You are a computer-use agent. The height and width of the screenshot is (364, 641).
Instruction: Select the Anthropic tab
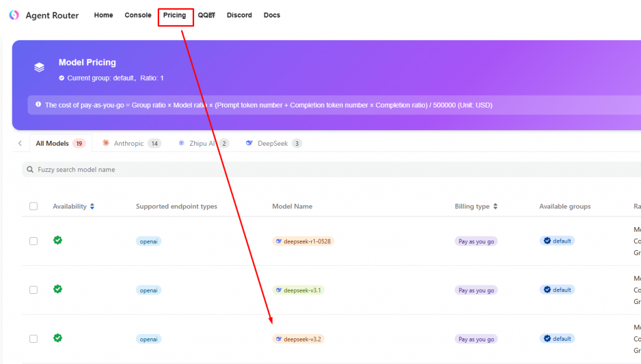131,143
